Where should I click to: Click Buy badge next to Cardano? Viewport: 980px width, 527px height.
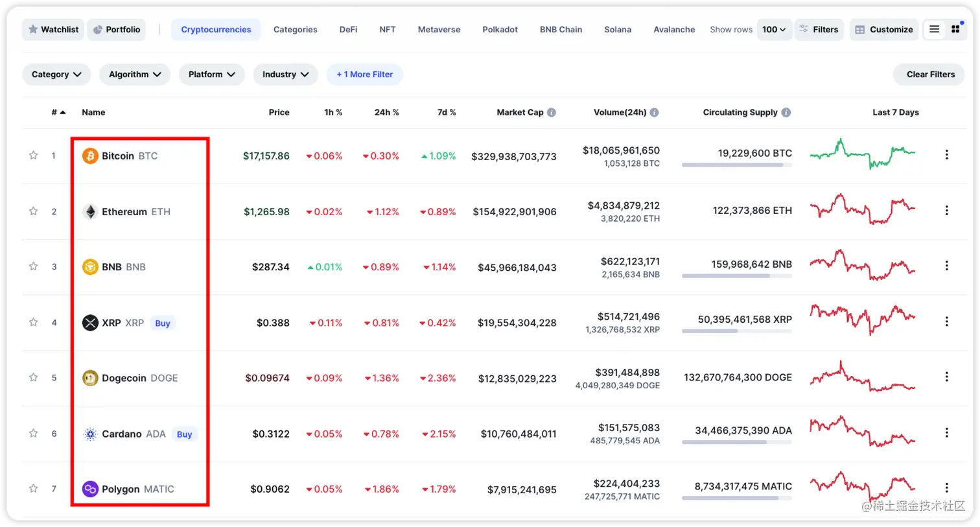coord(185,434)
